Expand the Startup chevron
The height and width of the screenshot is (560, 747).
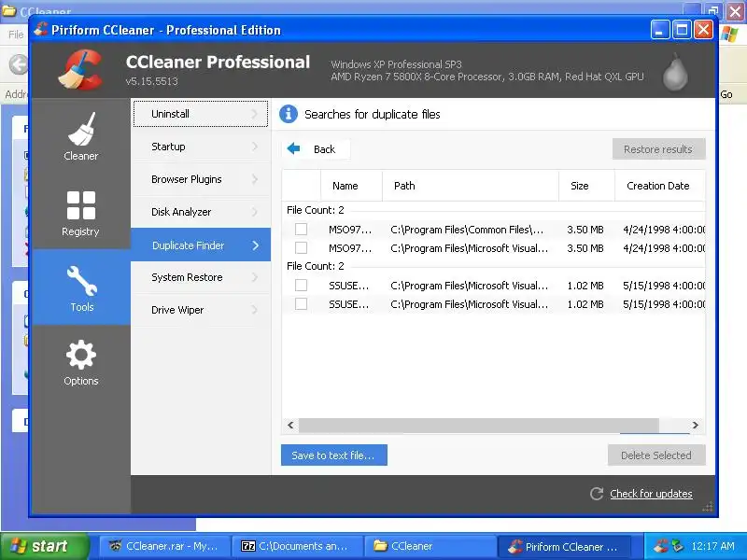click(254, 147)
